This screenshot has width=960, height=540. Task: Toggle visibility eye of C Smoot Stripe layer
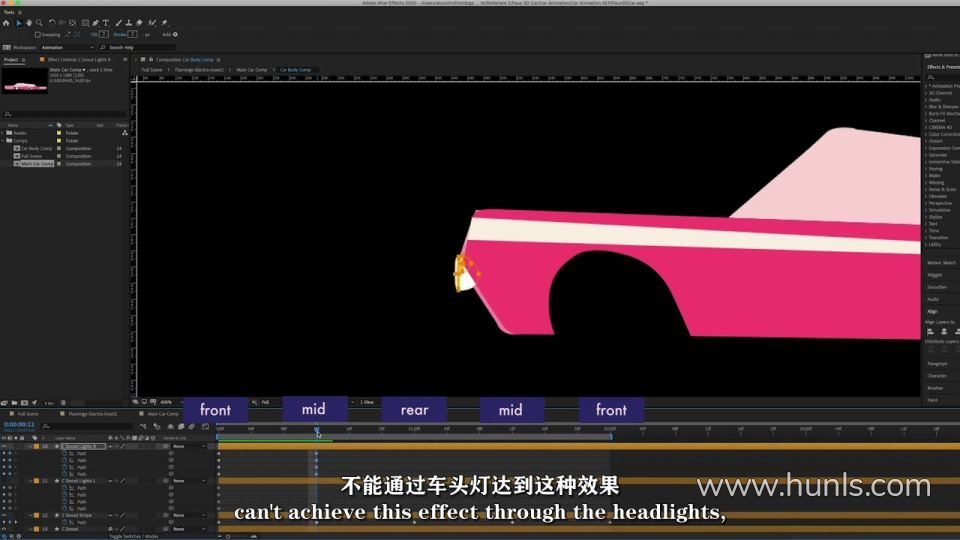[x=4, y=516]
